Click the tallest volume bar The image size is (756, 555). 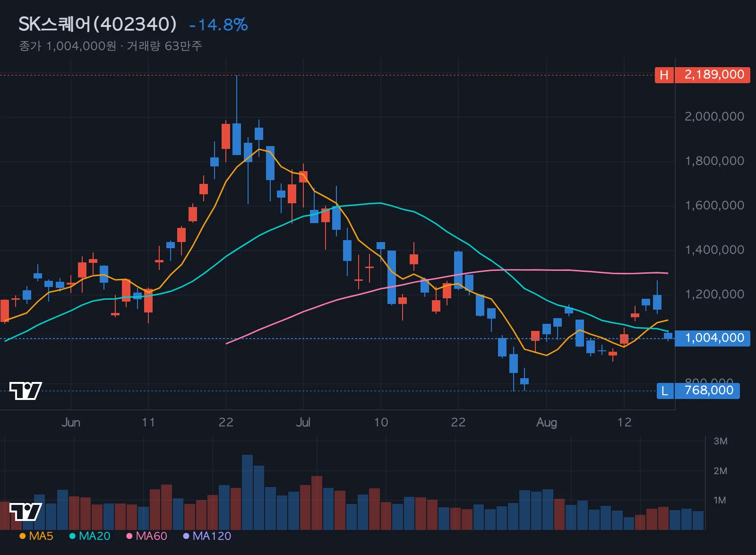coord(248,492)
